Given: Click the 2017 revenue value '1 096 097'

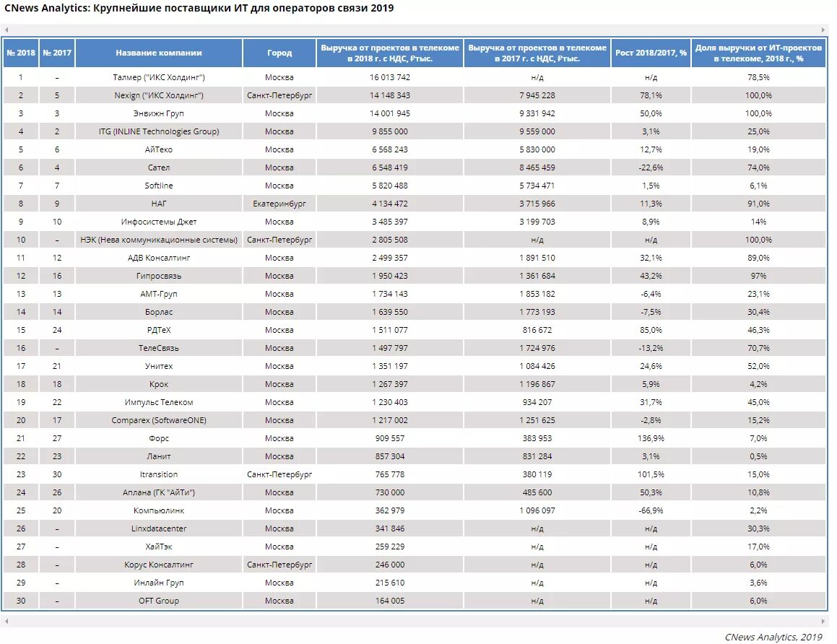Looking at the screenshot, I should coord(537,510).
